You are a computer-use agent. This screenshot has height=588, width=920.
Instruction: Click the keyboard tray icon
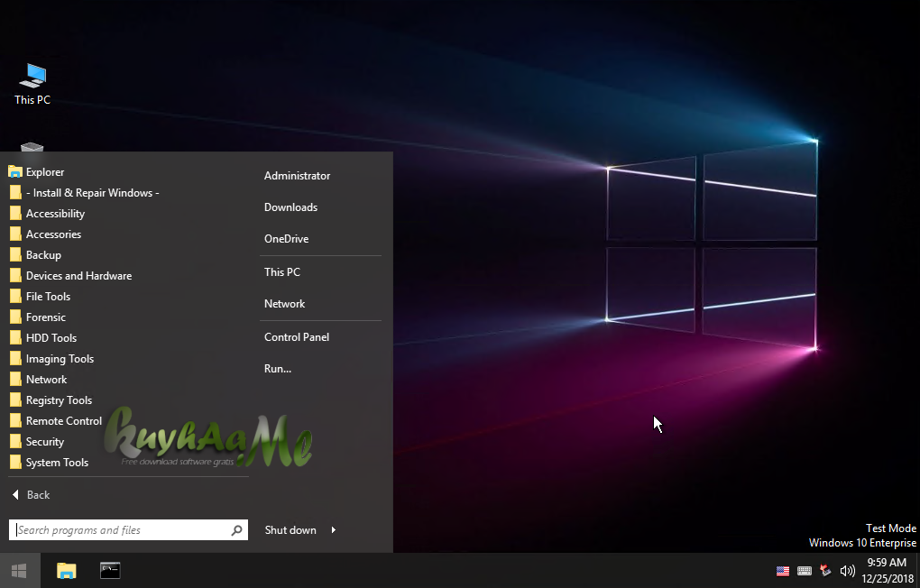pos(805,570)
